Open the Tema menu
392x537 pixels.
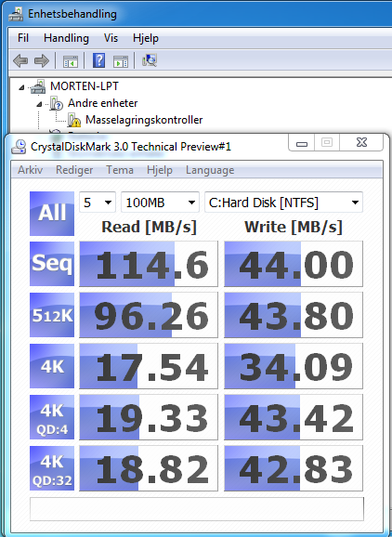[120, 170]
